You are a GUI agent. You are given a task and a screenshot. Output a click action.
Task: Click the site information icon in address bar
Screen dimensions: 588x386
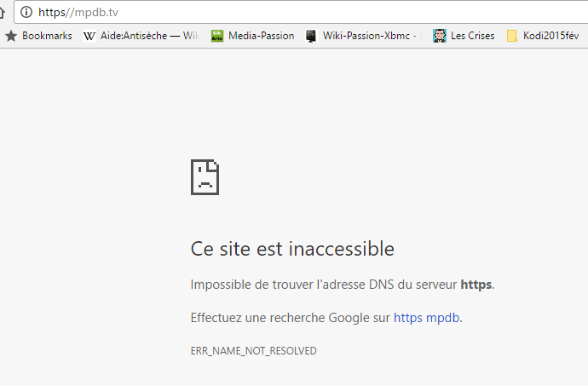pos(26,12)
